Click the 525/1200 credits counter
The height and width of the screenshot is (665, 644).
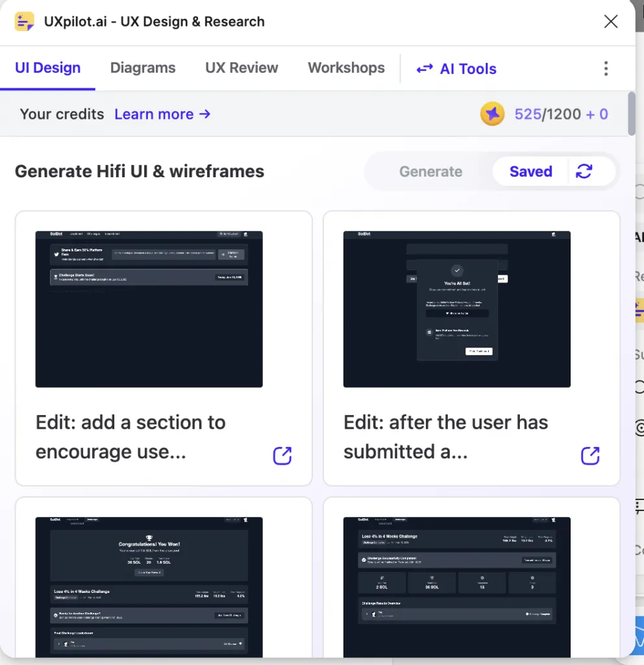coord(561,114)
